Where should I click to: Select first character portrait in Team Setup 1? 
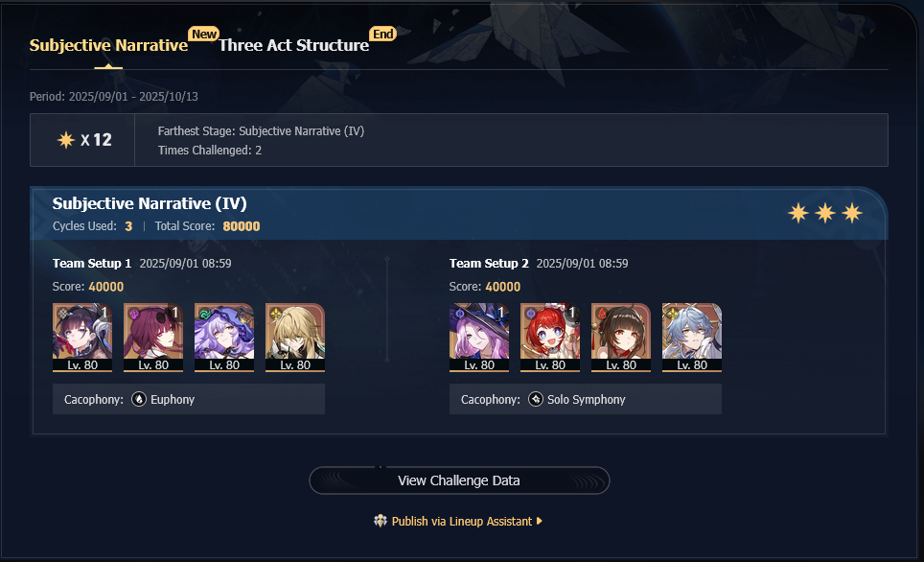tap(82, 338)
